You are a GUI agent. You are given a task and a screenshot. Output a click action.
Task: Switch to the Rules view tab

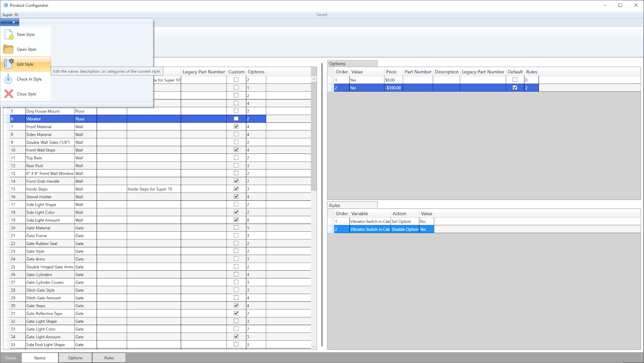click(109, 358)
